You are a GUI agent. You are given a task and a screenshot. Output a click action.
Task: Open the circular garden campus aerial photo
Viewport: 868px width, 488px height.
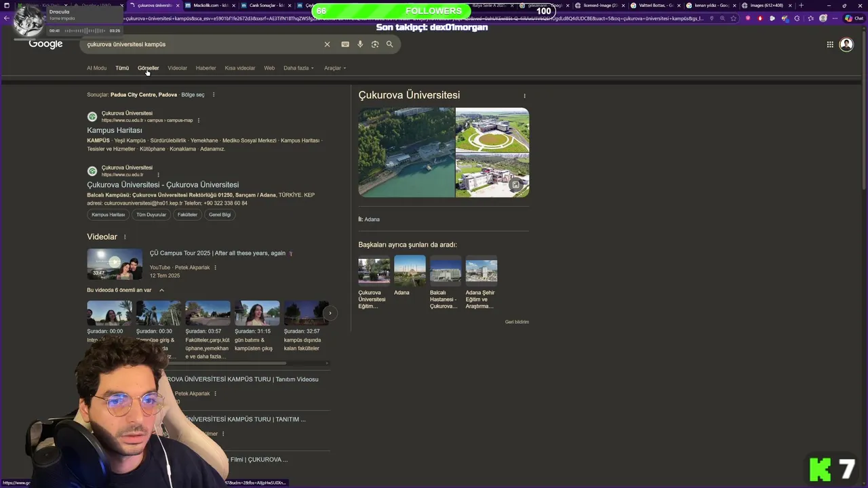[492, 130]
